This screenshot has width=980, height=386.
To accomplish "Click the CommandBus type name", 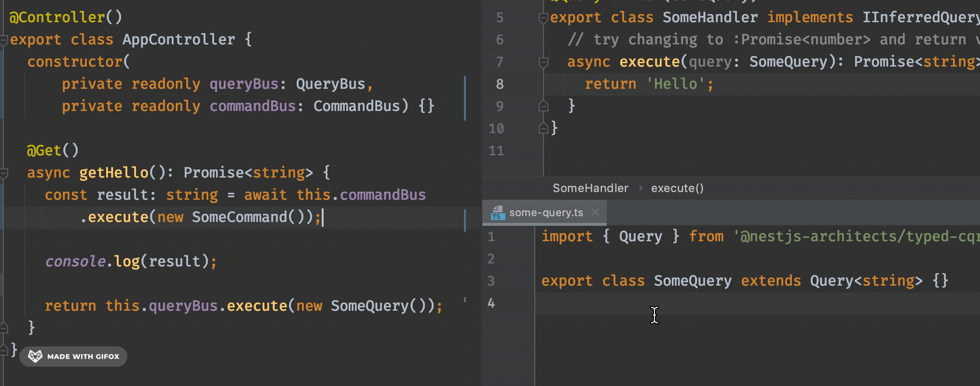I will pyautogui.click(x=357, y=106).
